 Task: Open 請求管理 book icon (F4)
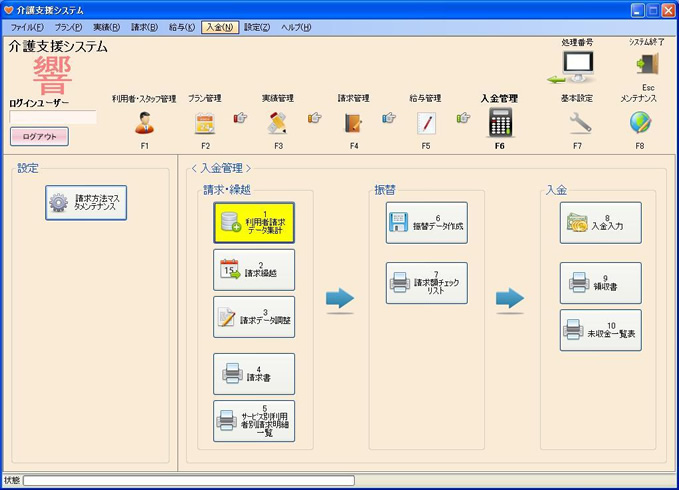pyautogui.click(x=353, y=123)
